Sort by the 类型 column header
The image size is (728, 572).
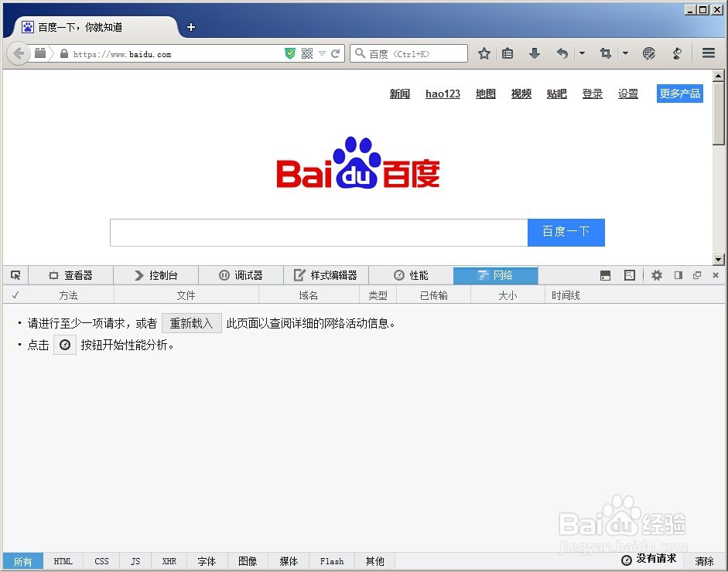tap(378, 295)
